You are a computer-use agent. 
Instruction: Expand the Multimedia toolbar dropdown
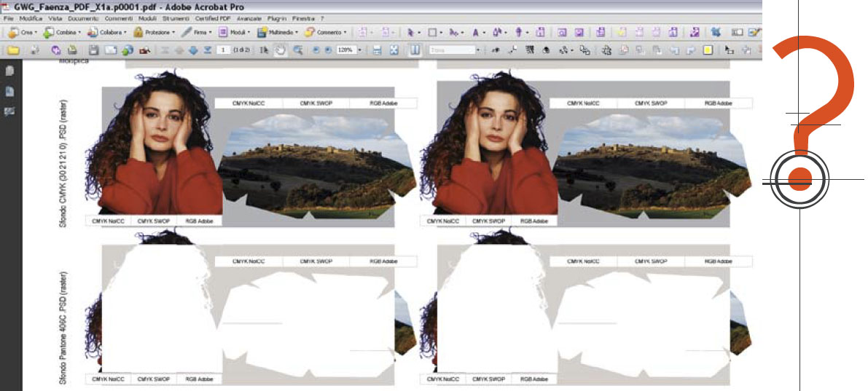coord(278,33)
